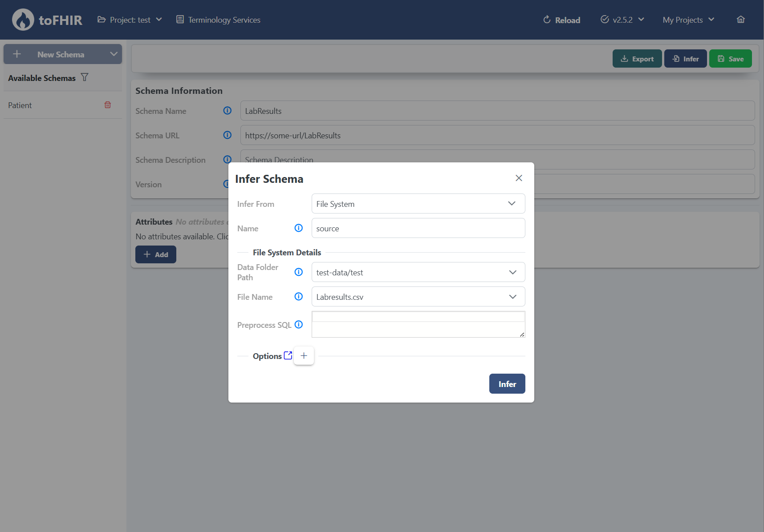Click the Reload icon in the top bar
Viewport: 764px width, 532px height.
point(546,20)
